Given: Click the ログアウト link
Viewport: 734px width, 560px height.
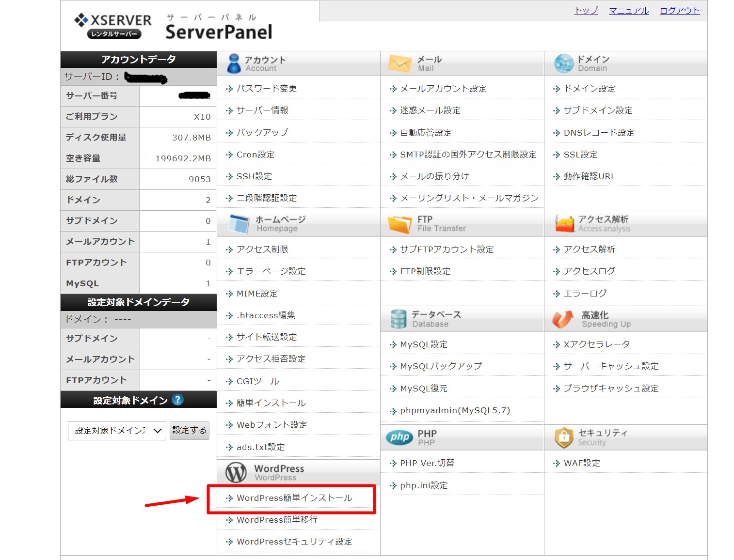Looking at the screenshot, I should click(680, 11).
